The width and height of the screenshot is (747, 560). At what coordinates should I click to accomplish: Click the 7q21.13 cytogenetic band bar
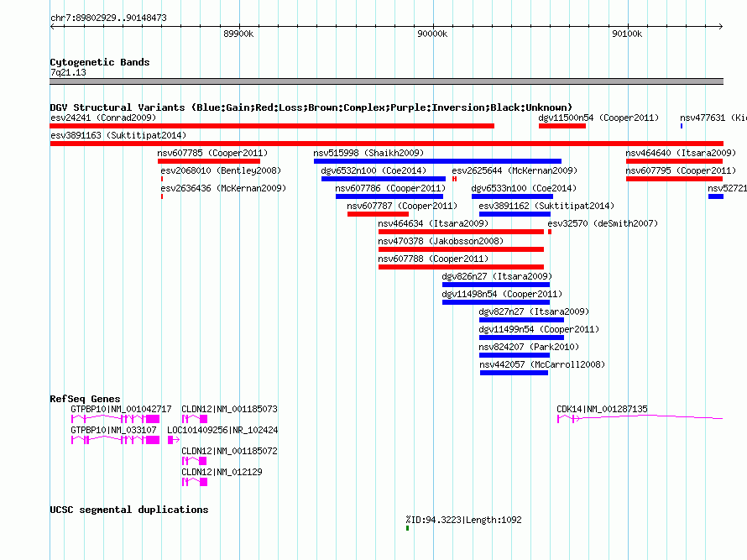(387, 81)
